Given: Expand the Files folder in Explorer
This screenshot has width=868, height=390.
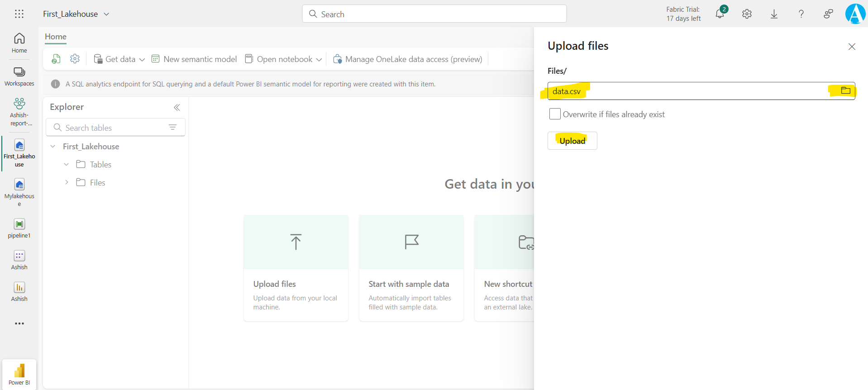Looking at the screenshot, I should click(67, 182).
